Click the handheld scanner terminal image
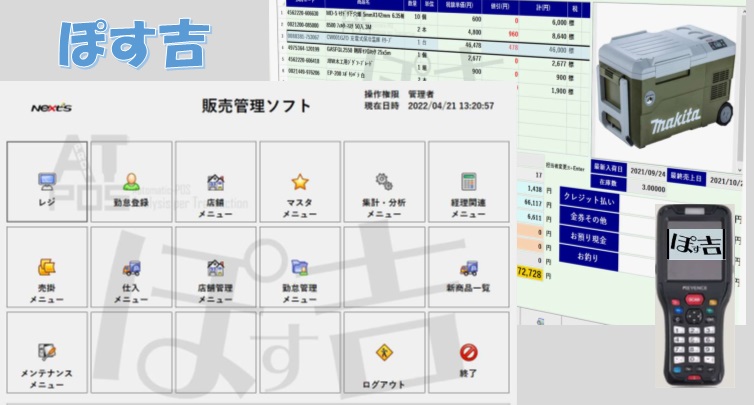 pos(695,296)
